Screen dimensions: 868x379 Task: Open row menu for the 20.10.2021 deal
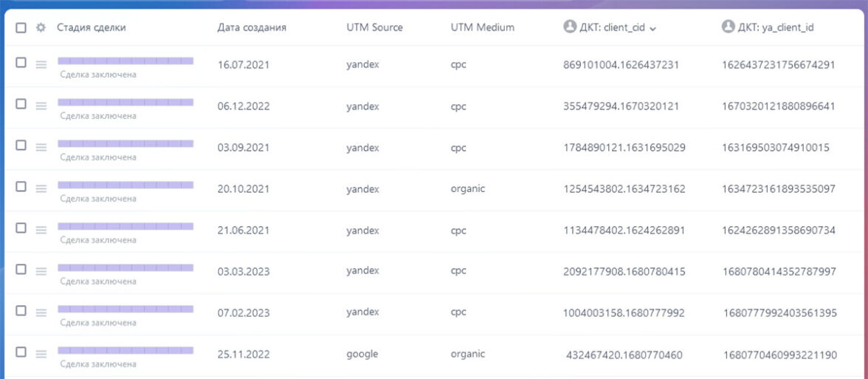[41, 188]
